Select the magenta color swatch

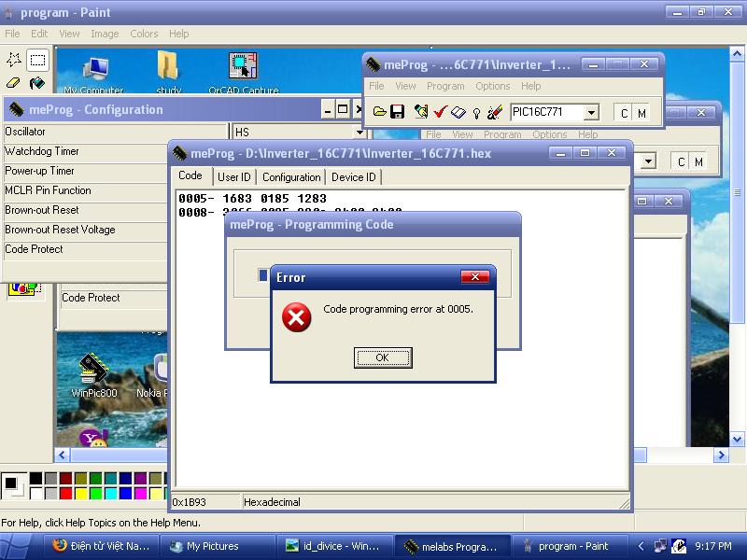pyautogui.click(x=141, y=494)
